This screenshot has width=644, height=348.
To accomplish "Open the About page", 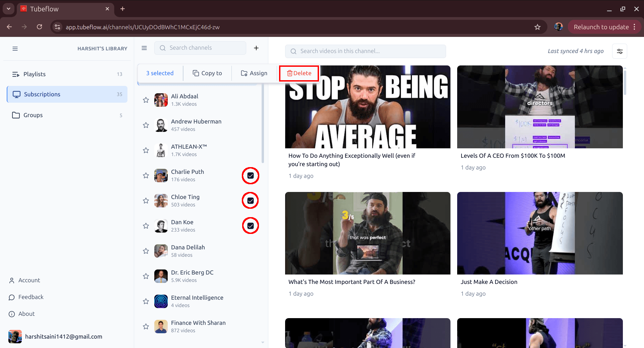I will 26,314.
